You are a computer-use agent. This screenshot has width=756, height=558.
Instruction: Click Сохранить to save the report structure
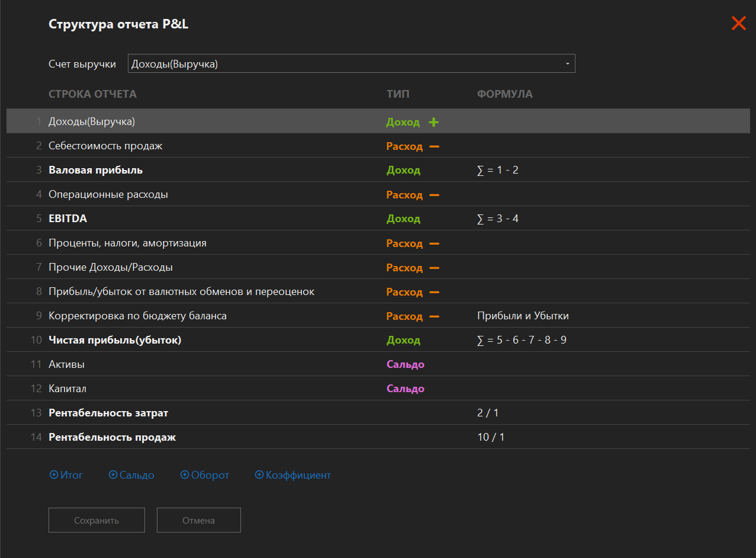click(96, 519)
